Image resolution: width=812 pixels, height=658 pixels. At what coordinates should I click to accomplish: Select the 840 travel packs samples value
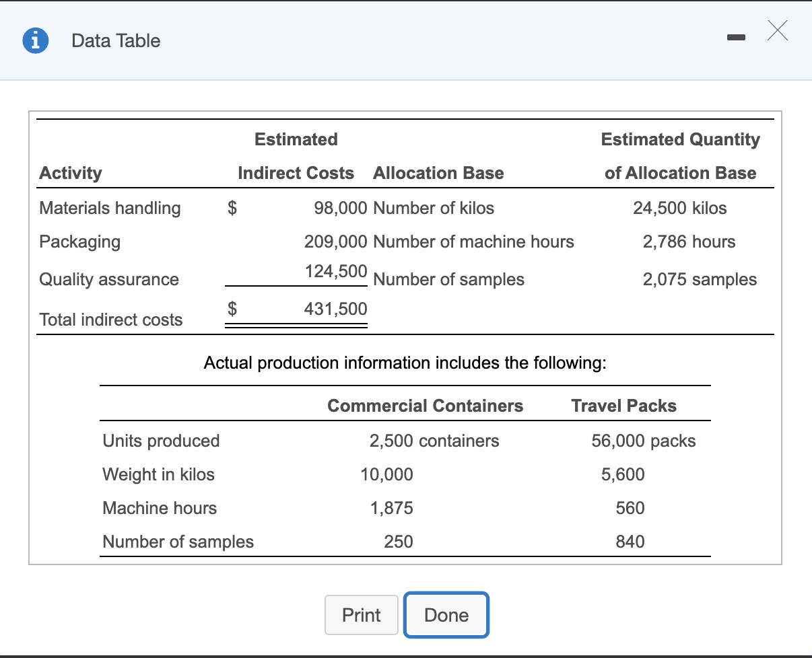[630, 542]
